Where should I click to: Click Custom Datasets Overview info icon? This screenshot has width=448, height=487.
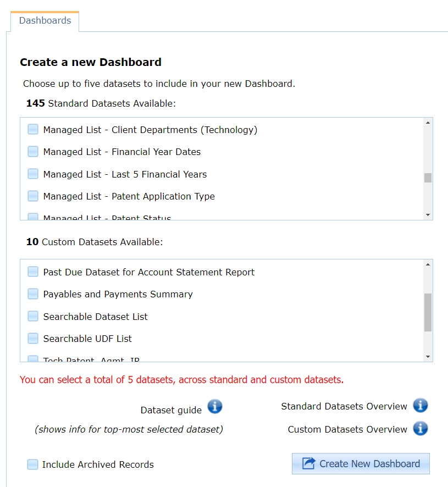click(x=421, y=428)
